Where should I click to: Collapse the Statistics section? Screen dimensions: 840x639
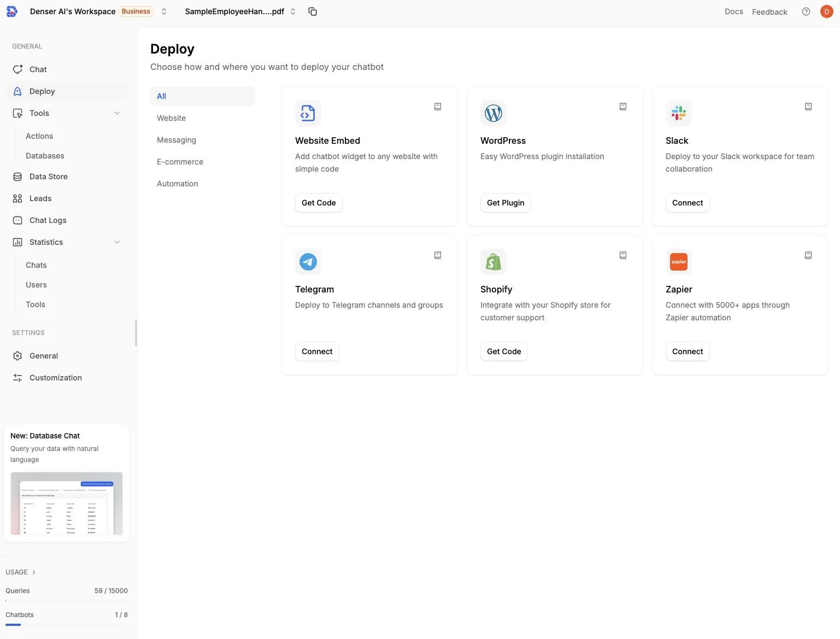tap(117, 242)
